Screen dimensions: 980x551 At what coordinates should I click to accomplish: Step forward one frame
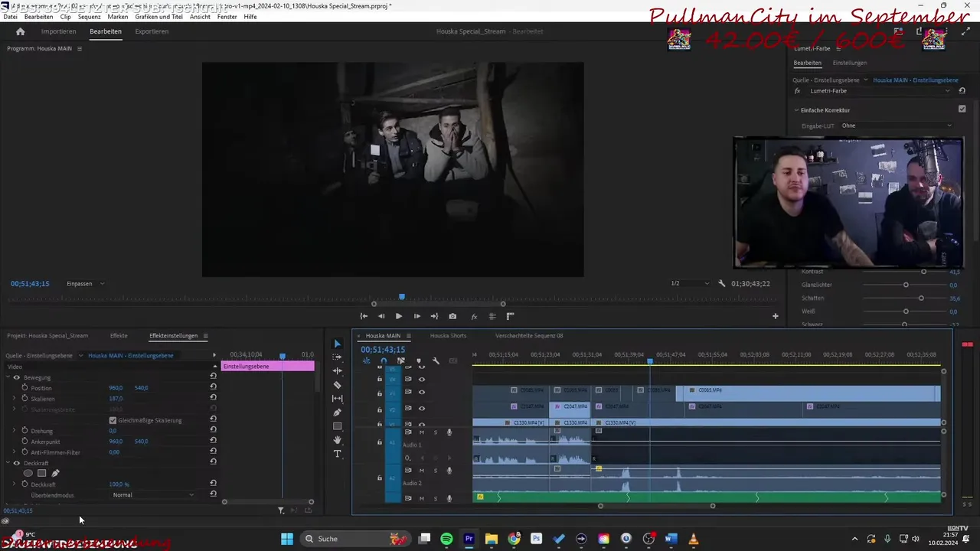pos(416,316)
